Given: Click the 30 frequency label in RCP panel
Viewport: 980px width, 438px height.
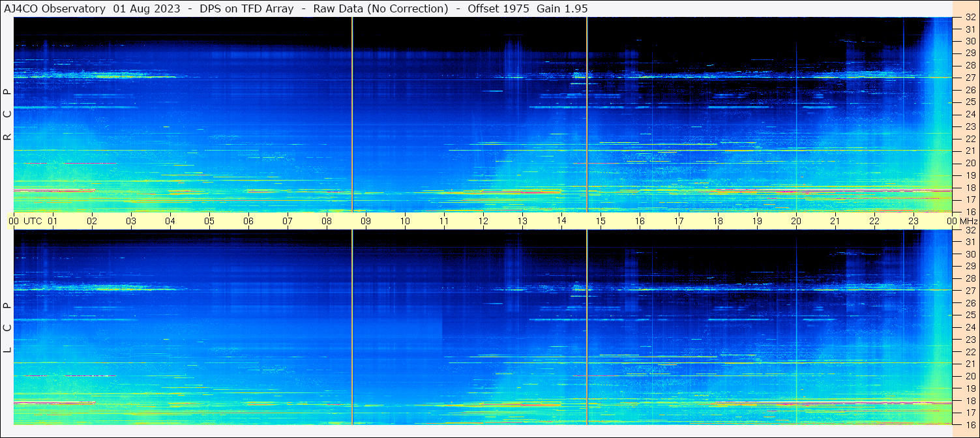Looking at the screenshot, I should pyautogui.click(x=970, y=42).
